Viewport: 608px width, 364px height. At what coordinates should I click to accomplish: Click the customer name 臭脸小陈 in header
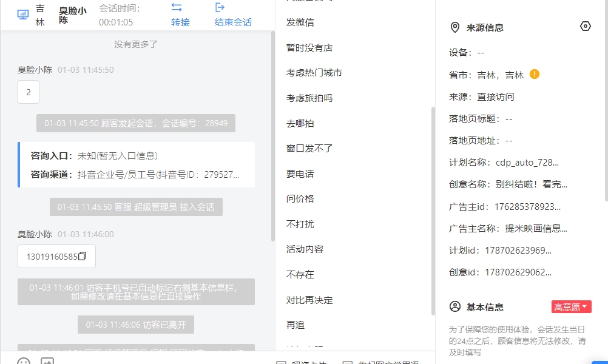[x=72, y=16]
